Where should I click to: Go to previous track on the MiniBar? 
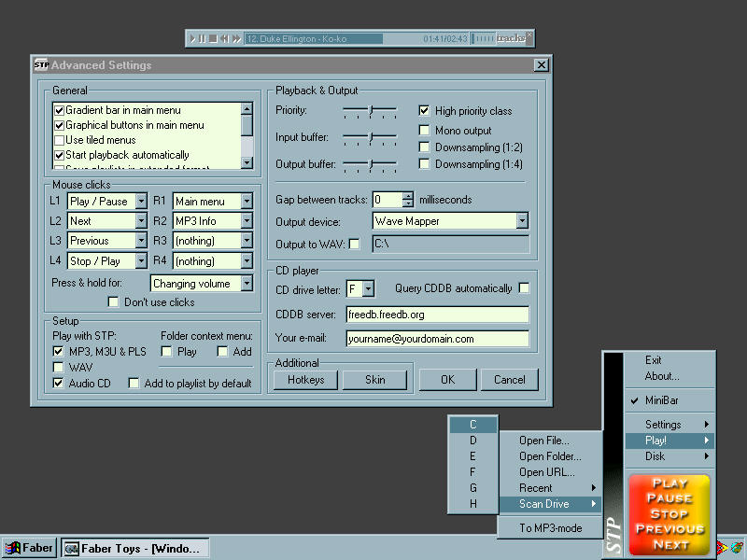[224, 38]
